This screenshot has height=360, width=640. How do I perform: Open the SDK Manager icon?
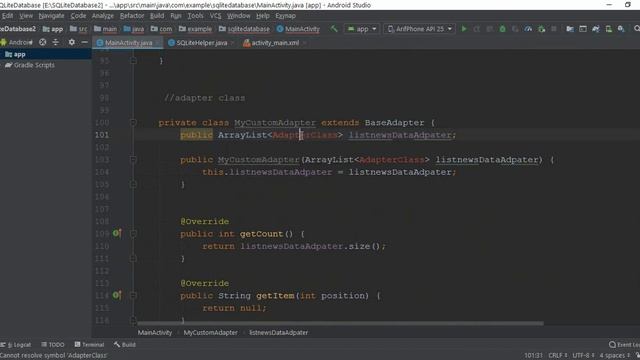(x=621, y=29)
